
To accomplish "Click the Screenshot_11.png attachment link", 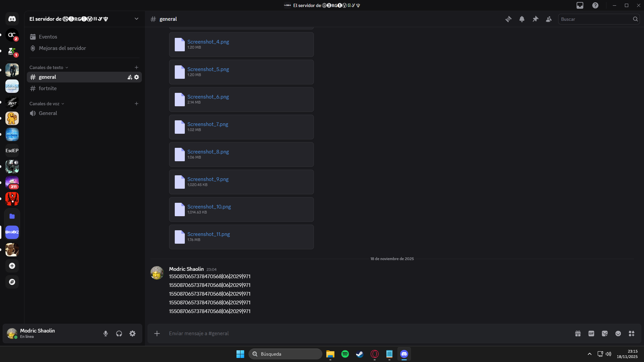I will [209, 234].
